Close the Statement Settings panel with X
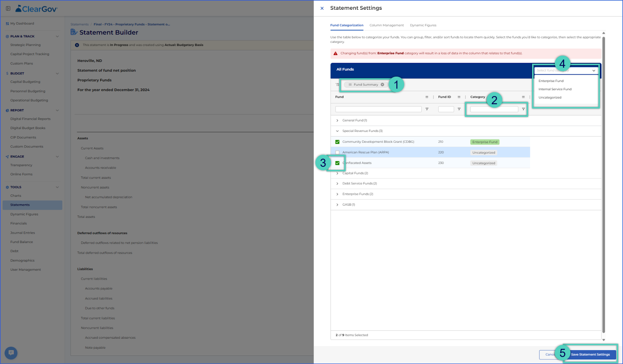Image resolution: width=623 pixels, height=364 pixels. coord(322,8)
